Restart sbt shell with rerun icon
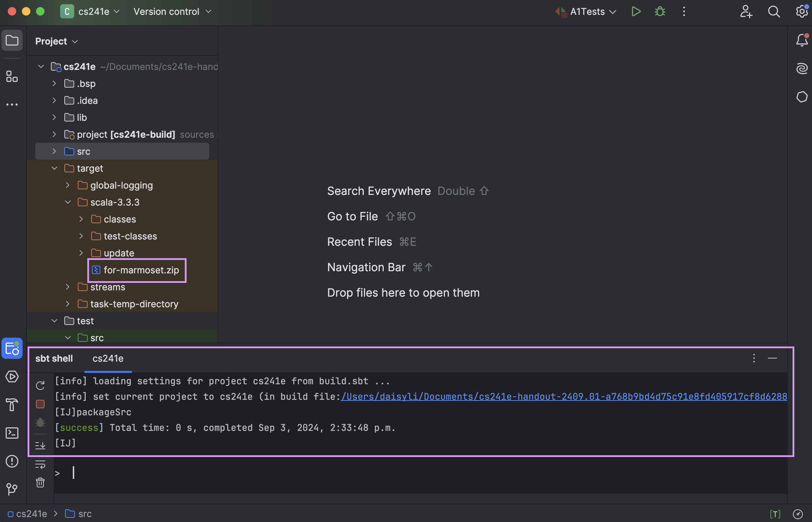This screenshot has height=522, width=812. click(40, 385)
